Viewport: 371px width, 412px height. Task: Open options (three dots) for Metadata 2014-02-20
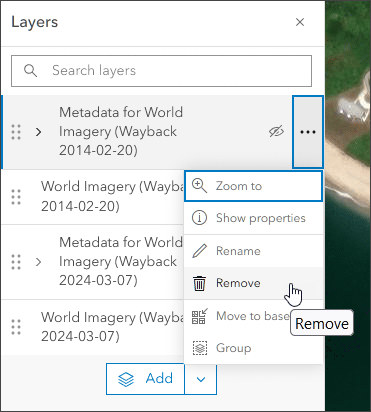pyautogui.click(x=308, y=132)
